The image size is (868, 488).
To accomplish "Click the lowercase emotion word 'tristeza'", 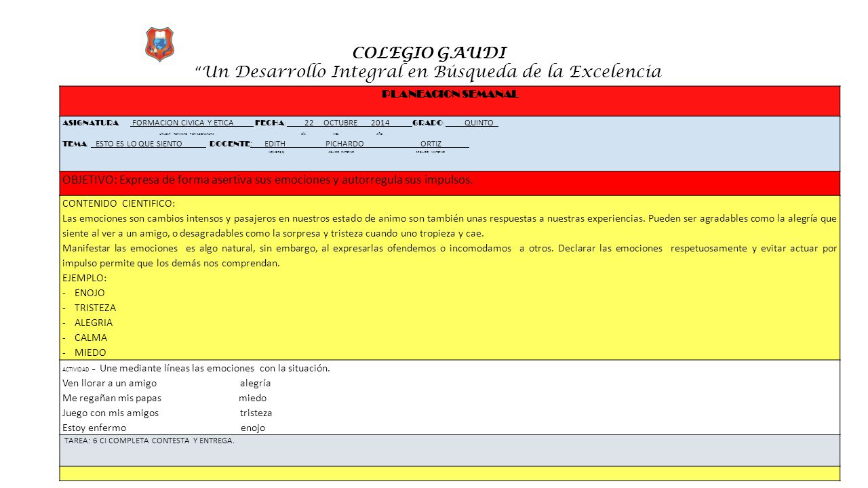I will click(256, 413).
